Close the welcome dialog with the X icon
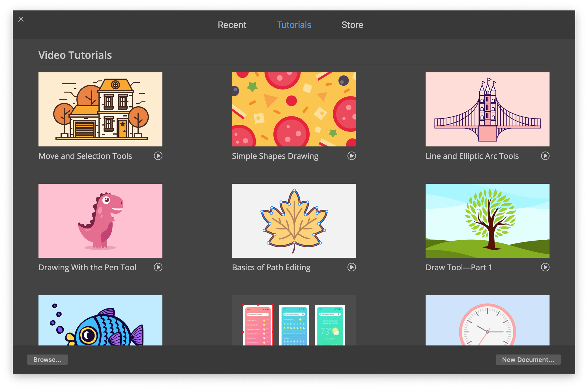Viewport: 588px width, 389px height. pyautogui.click(x=21, y=19)
